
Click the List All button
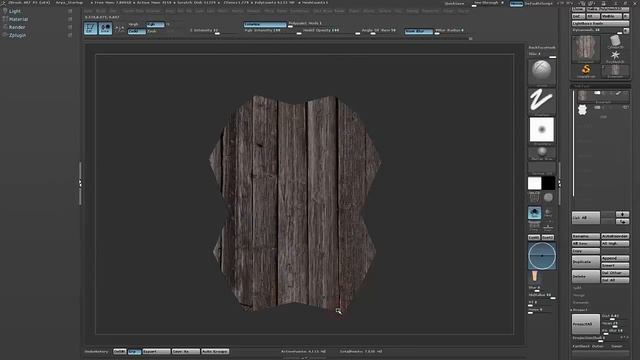click(x=586, y=218)
